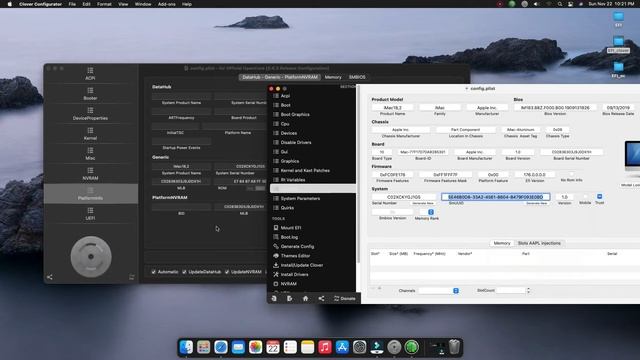Open Finder from the Dock
Image resolution: width=640 pixels, height=360 pixels.
pos(187,347)
